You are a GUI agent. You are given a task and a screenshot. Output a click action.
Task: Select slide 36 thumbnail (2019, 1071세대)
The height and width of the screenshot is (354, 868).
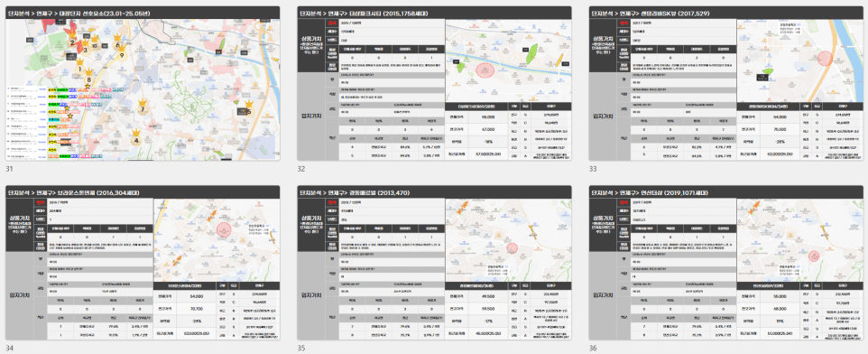[x=725, y=263]
